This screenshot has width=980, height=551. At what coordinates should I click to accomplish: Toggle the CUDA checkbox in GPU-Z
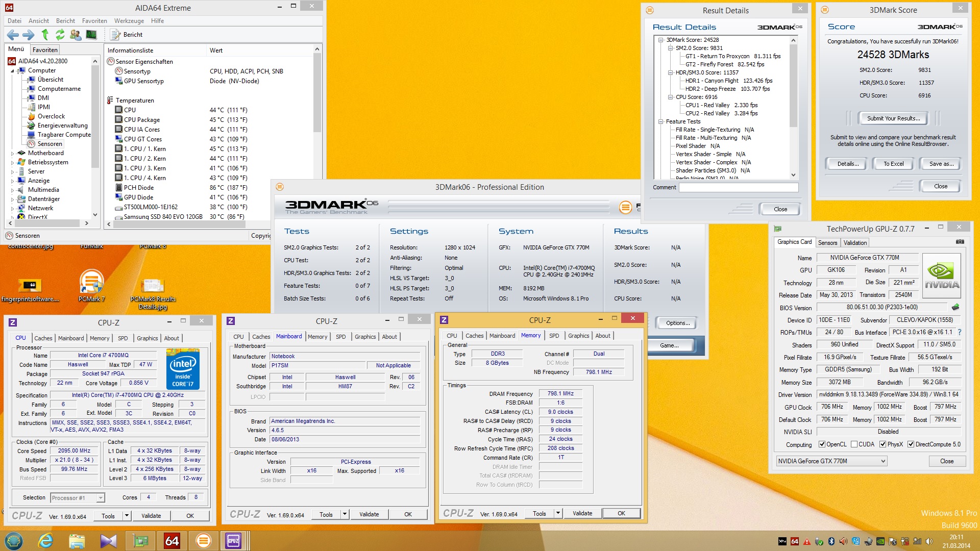pos(854,444)
